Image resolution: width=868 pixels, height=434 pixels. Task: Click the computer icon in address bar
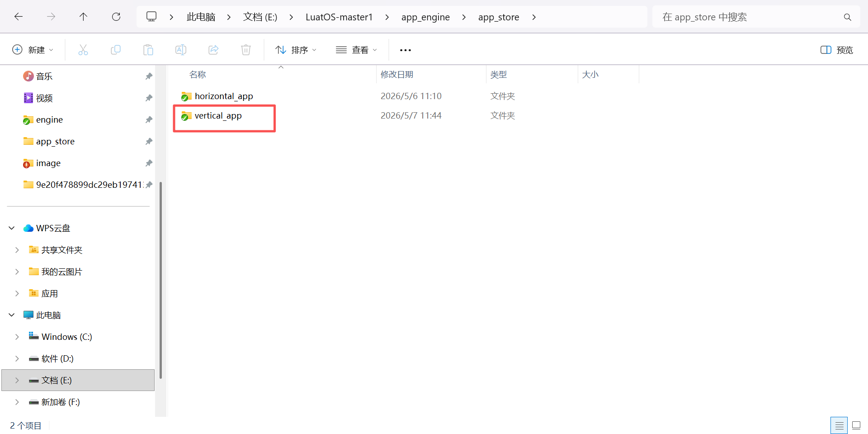click(151, 17)
